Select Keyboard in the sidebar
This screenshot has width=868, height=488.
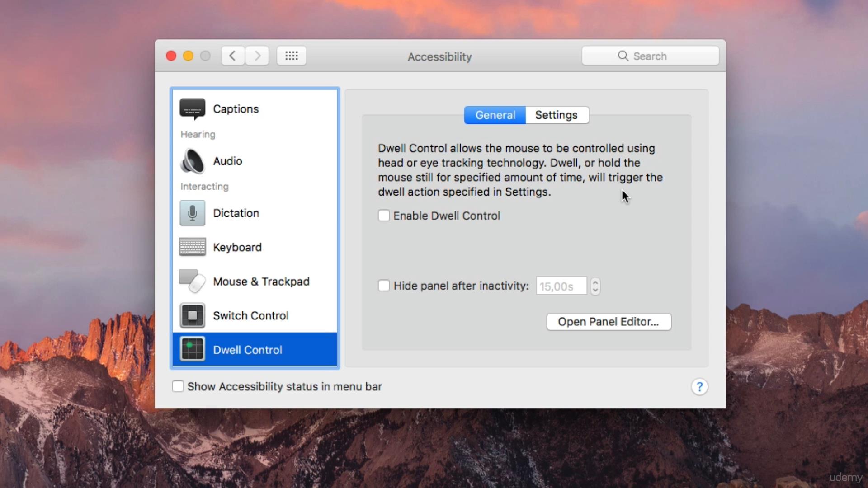coord(255,247)
